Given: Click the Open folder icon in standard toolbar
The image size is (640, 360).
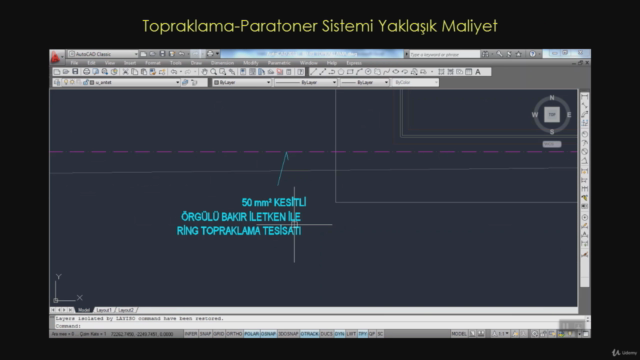Looking at the screenshot, I should (66, 72).
